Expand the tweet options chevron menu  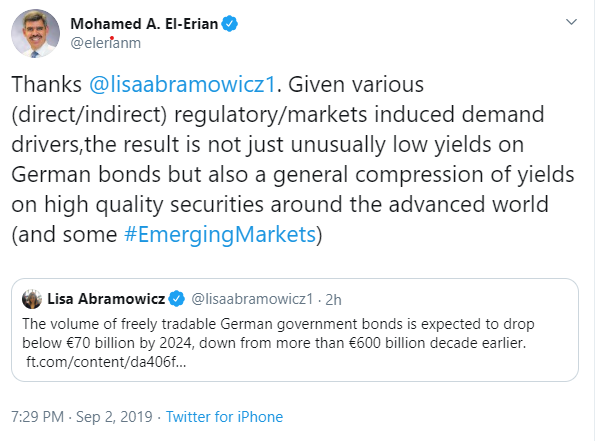click(x=571, y=22)
